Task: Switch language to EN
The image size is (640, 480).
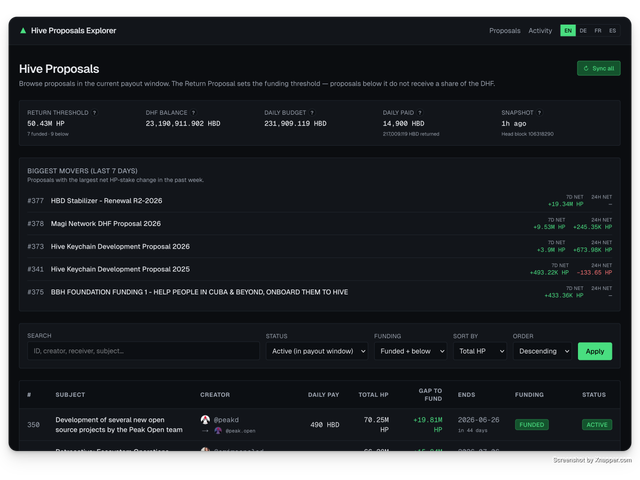Action: pos(568,31)
